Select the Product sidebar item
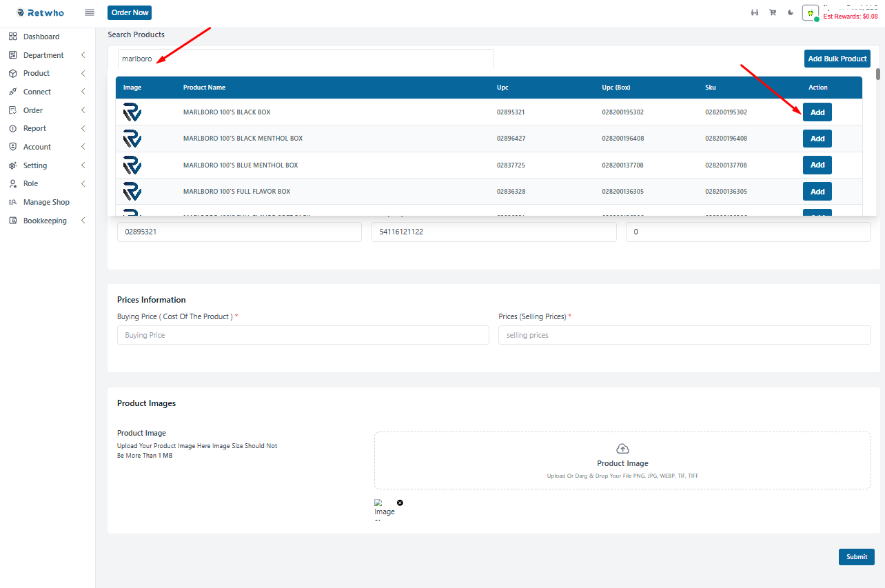This screenshot has width=885, height=588. pyautogui.click(x=37, y=73)
